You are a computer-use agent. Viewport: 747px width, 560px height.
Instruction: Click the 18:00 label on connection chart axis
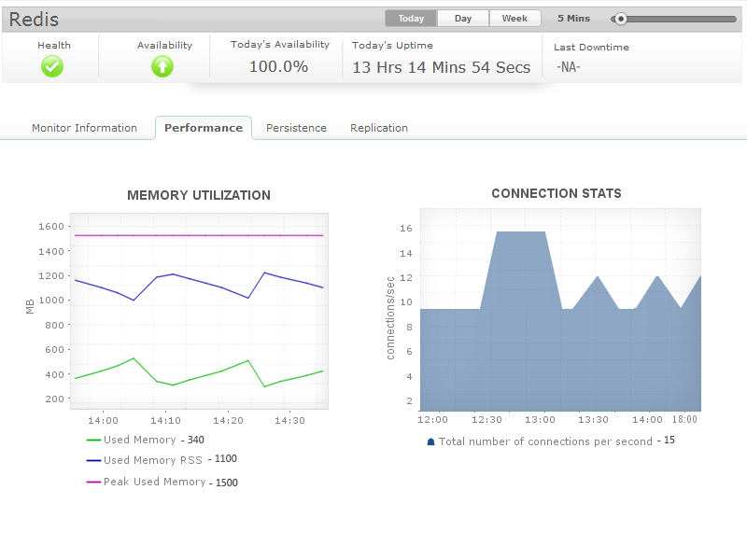[x=684, y=419]
